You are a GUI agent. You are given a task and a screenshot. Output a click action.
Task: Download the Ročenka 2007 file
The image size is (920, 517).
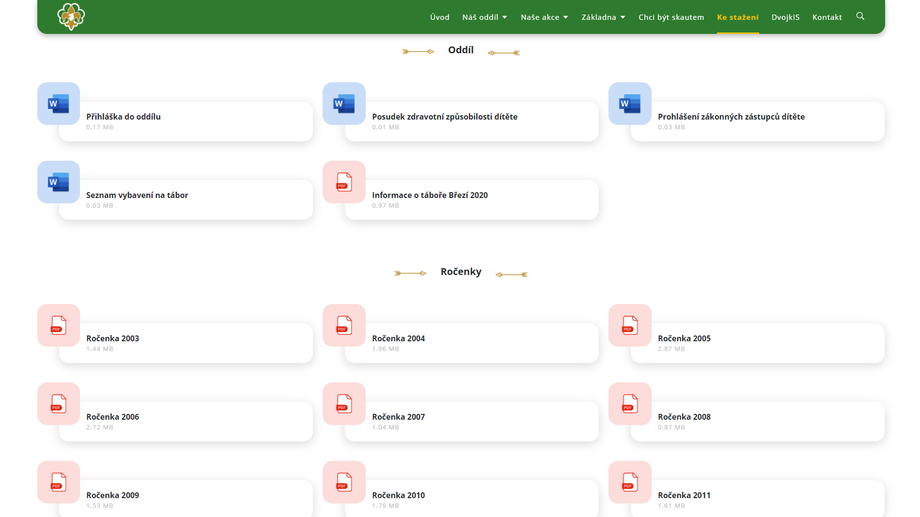point(398,417)
